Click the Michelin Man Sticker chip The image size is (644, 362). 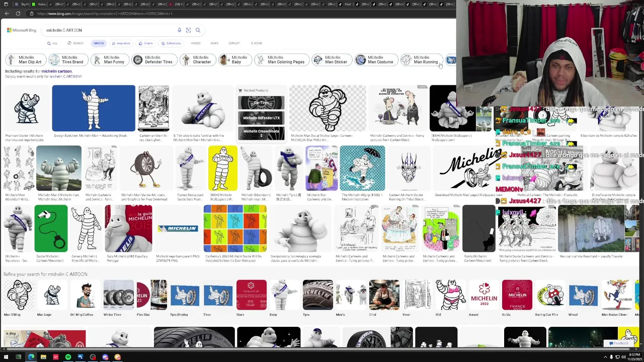[x=331, y=60]
